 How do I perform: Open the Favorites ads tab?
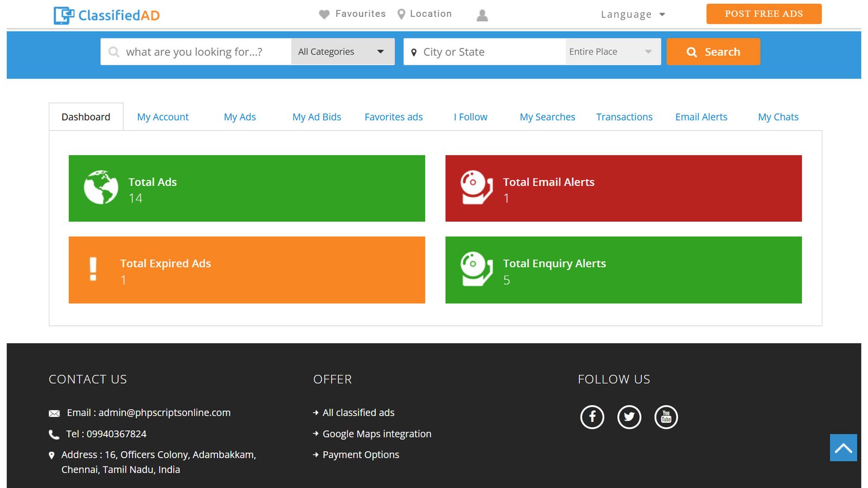point(394,117)
